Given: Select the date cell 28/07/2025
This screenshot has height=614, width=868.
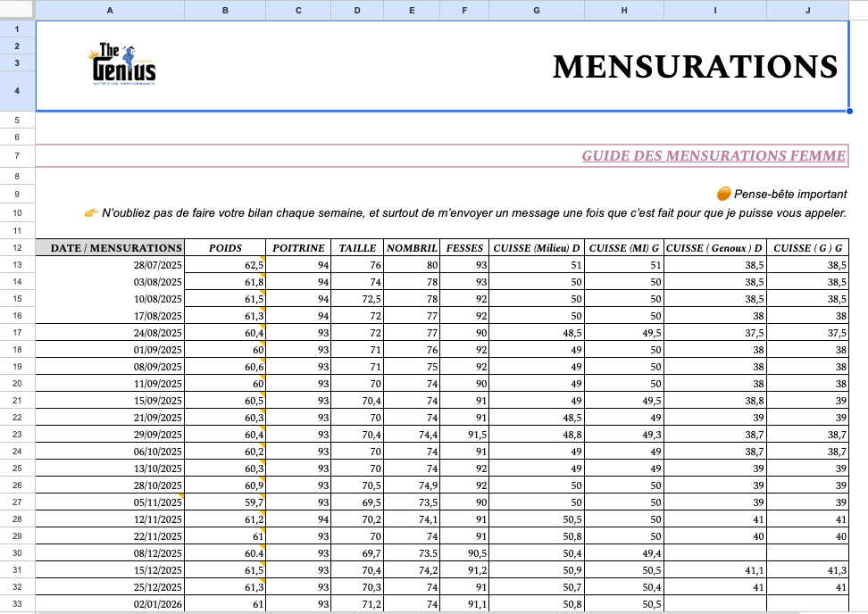Looking at the screenshot, I should (x=110, y=265).
